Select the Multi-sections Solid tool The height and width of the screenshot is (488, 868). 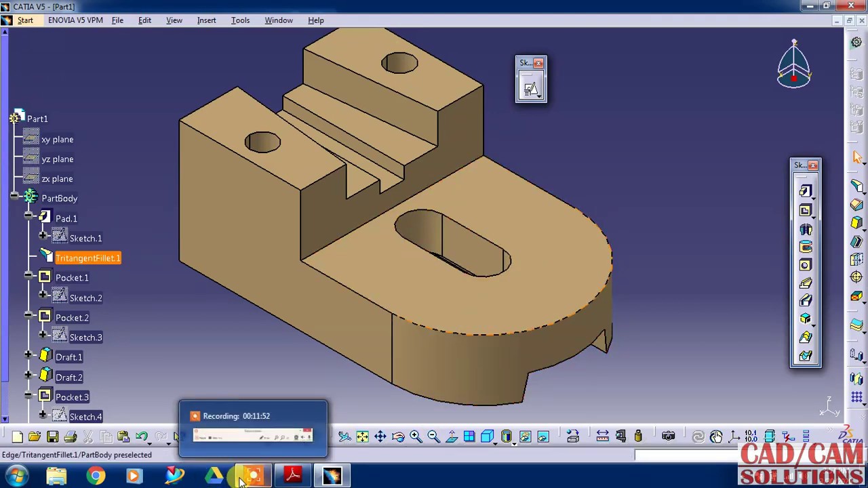805,338
